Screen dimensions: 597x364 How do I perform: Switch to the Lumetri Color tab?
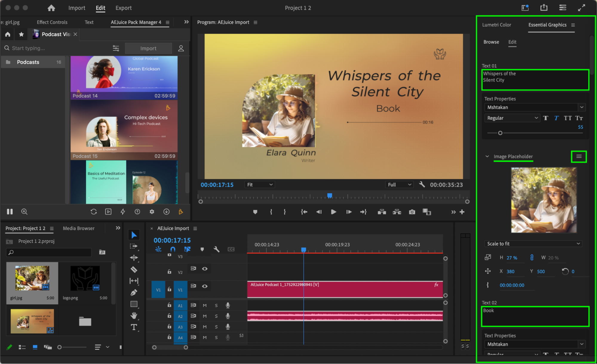tap(496, 25)
